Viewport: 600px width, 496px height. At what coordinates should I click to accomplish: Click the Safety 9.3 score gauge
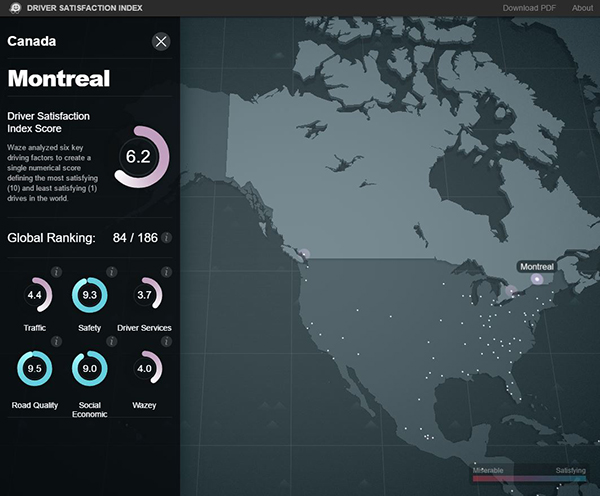tap(90, 295)
